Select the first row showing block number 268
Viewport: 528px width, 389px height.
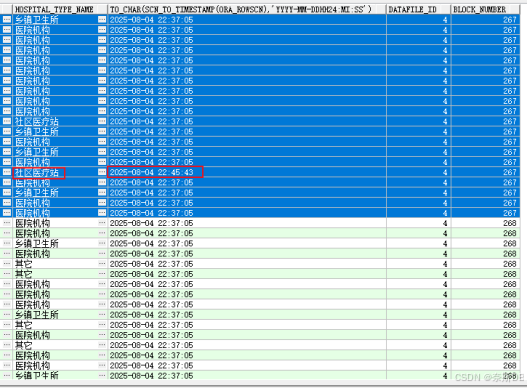click(261, 223)
